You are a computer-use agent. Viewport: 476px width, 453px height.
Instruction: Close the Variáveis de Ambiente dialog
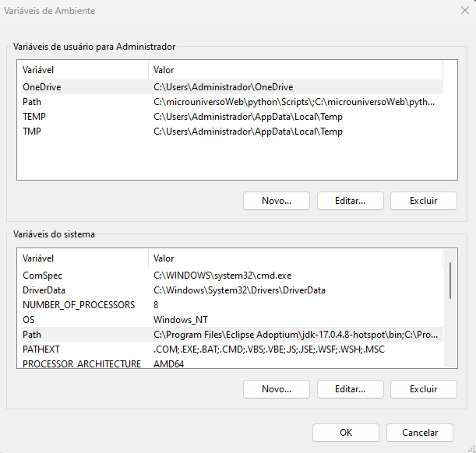pyautogui.click(x=465, y=11)
